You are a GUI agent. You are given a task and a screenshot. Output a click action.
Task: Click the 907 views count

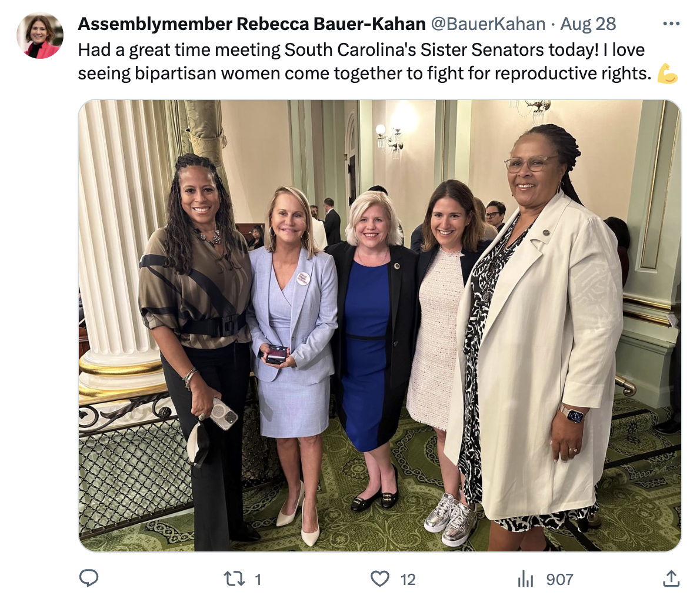(560, 579)
